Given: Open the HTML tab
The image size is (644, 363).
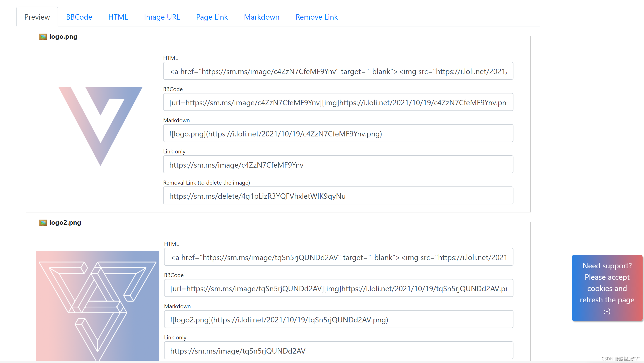Looking at the screenshot, I should [x=118, y=17].
